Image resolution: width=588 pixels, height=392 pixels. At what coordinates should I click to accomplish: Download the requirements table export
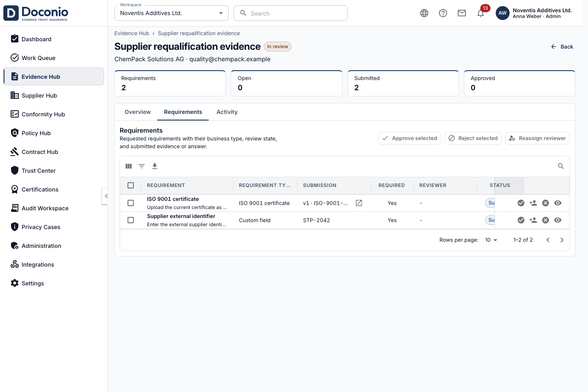click(155, 166)
